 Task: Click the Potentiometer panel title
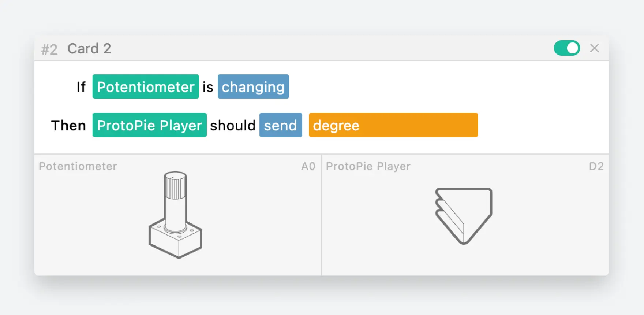(78, 166)
